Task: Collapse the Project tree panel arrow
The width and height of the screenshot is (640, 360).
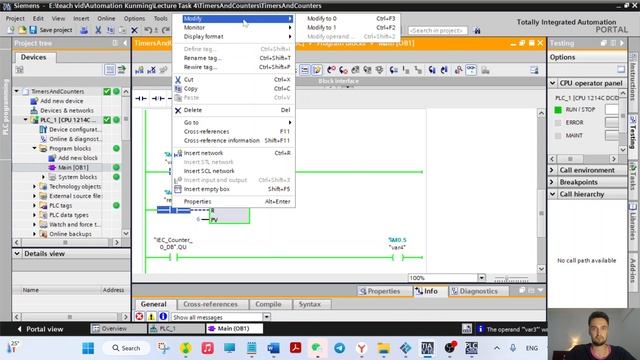Action: tap(125, 43)
